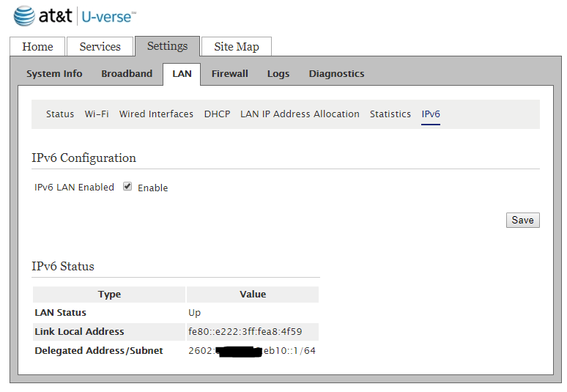The height and width of the screenshot is (392, 567).
Task: Go to Wired Interfaces page
Action: click(x=156, y=114)
